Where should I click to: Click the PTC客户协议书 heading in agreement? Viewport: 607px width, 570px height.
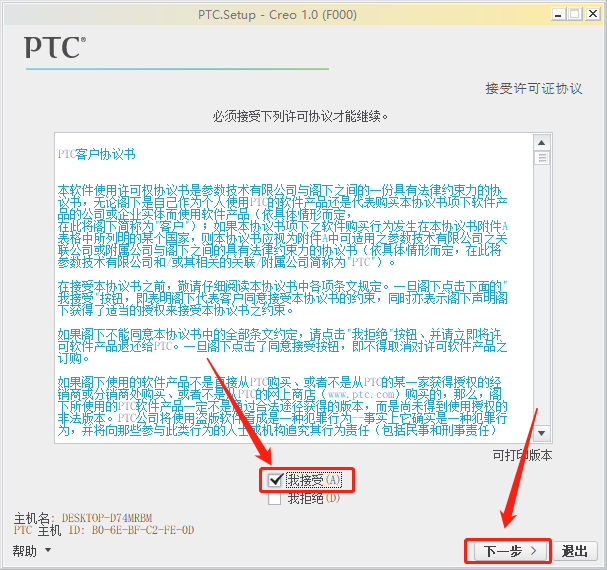97,154
